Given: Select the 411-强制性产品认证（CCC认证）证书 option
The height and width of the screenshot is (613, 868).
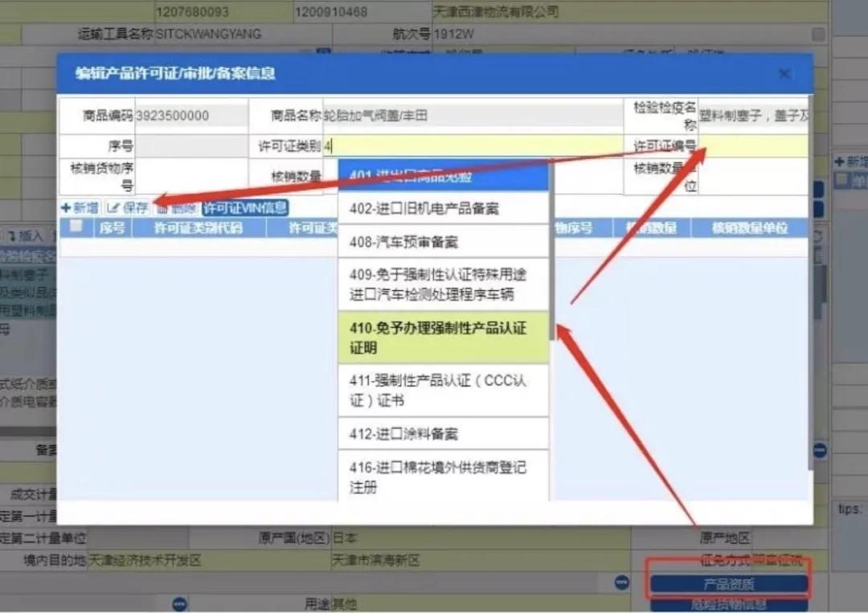Looking at the screenshot, I should pos(444,390).
